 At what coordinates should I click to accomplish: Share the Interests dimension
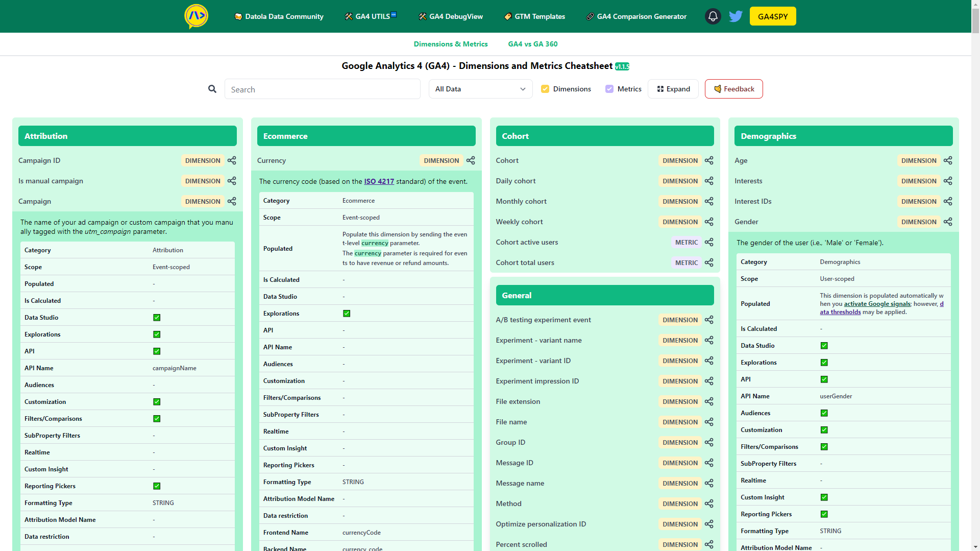(948, 181)
